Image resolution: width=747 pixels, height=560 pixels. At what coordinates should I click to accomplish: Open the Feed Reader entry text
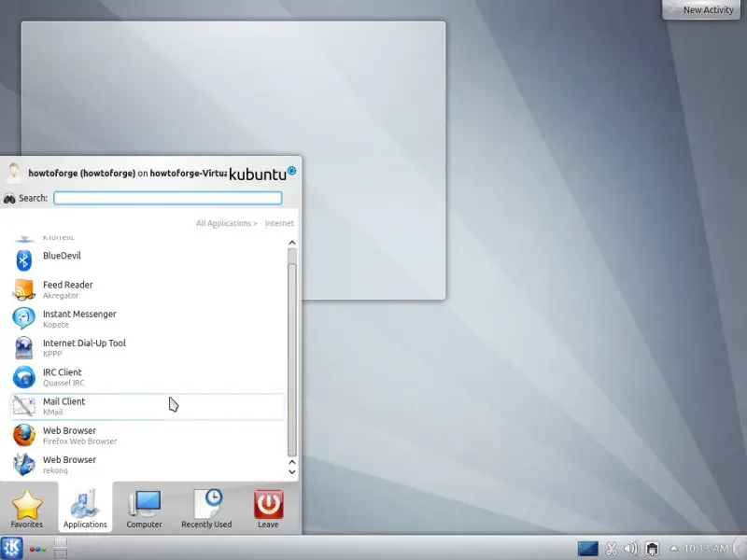67,285
